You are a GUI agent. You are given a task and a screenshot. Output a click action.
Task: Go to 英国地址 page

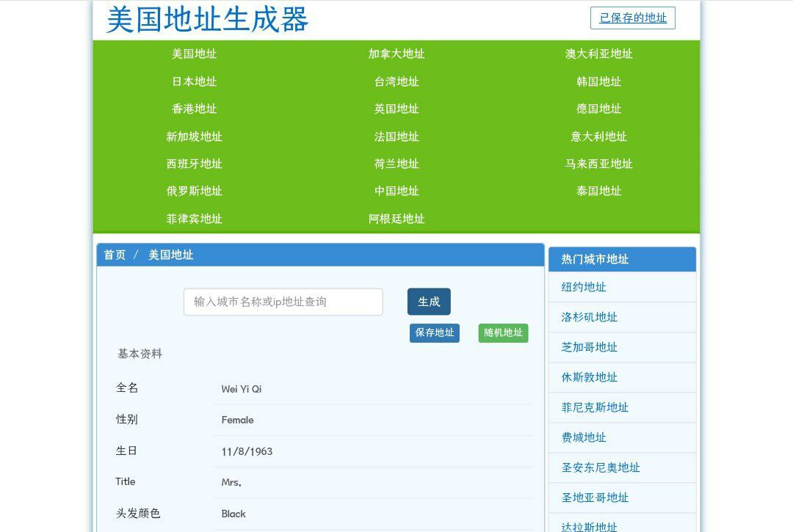[396, 109]
